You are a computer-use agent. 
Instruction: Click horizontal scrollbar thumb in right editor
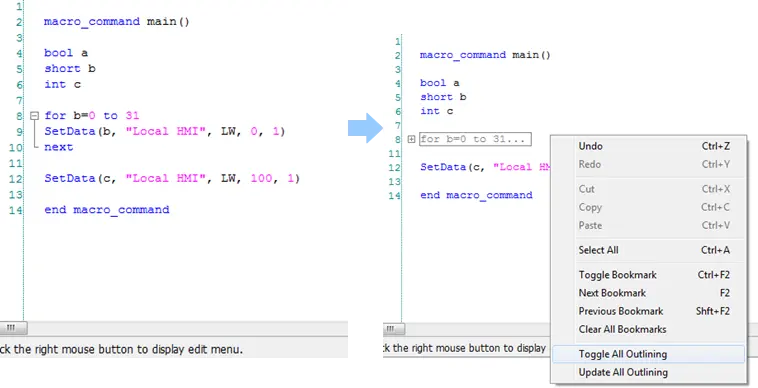click(394, 329)
